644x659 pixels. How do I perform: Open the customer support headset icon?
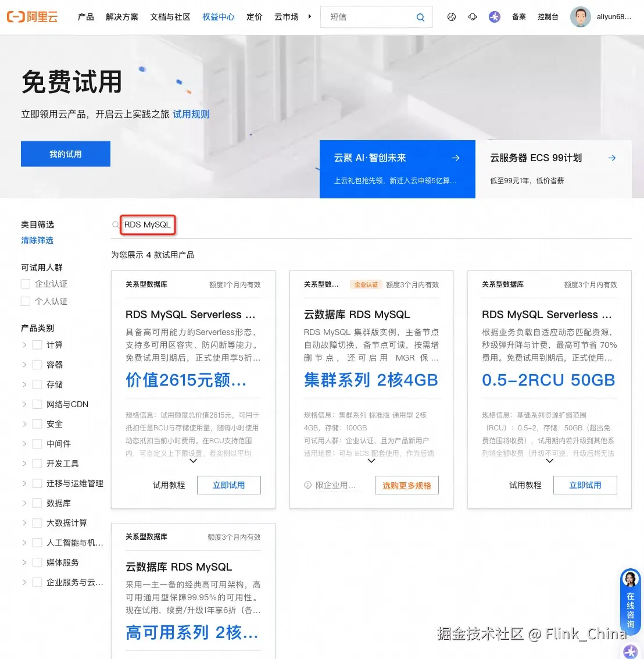click(473, 17)
